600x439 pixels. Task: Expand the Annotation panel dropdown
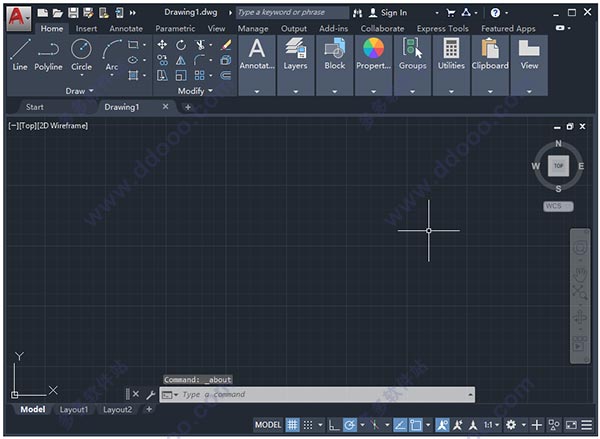pyautogui.click(x=257, y=92)
